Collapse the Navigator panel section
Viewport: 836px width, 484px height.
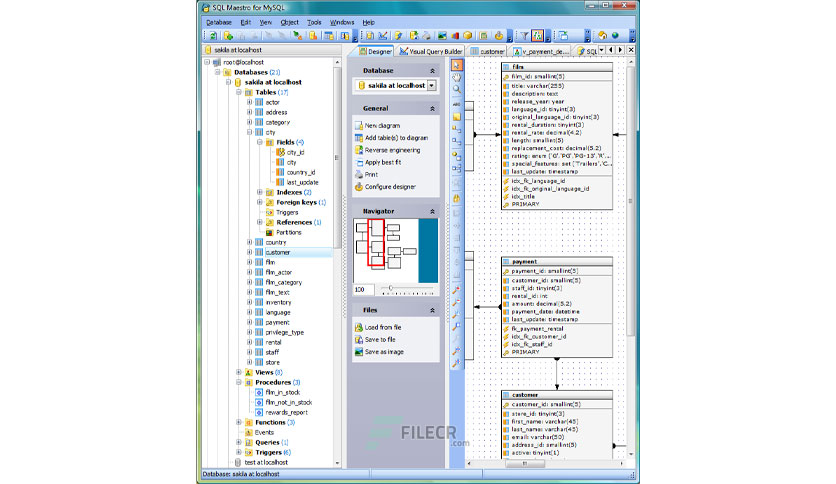tap(432, 212)
